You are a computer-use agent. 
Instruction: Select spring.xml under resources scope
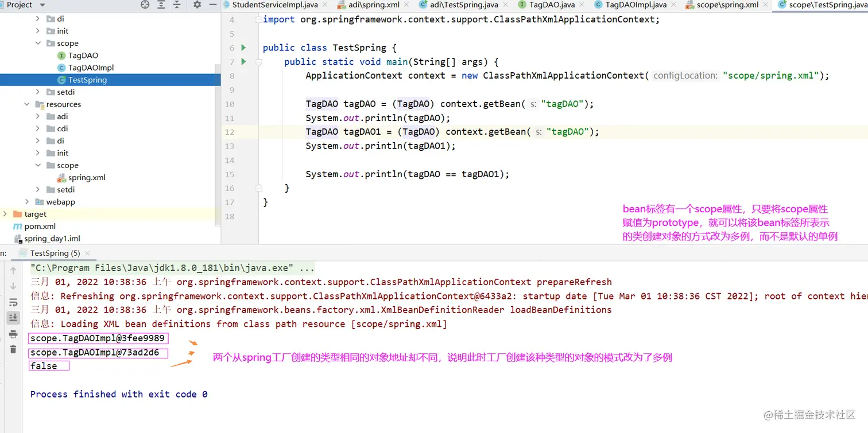point(87,178)
